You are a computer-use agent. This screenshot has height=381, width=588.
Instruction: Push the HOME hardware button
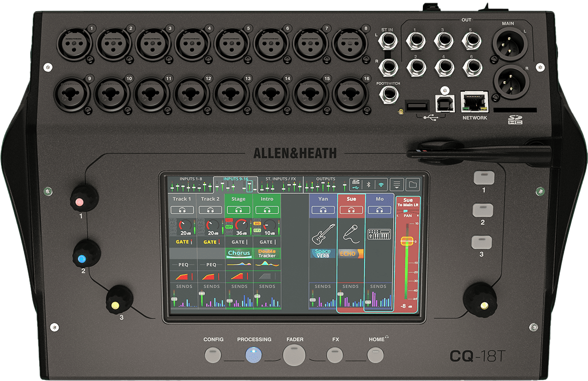(376, 355)
